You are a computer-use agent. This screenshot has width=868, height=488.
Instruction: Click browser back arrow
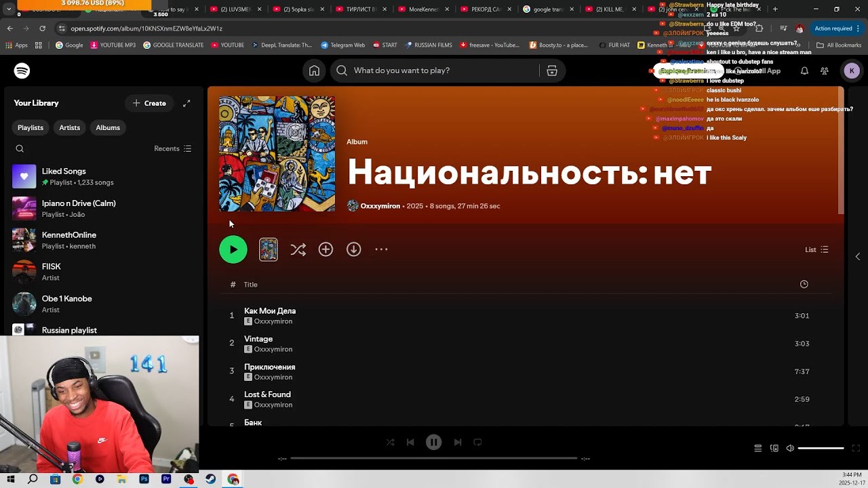point(9,28)
